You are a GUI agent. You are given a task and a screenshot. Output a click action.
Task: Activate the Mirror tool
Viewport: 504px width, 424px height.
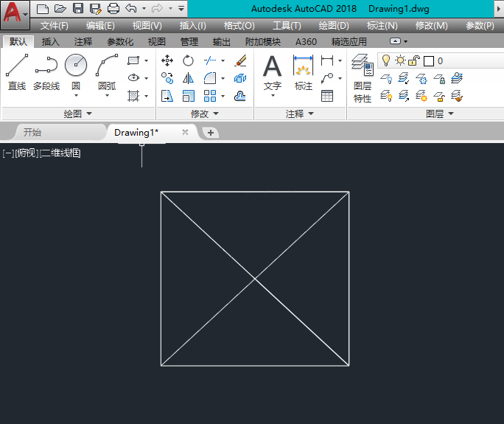tap(188, 78)
